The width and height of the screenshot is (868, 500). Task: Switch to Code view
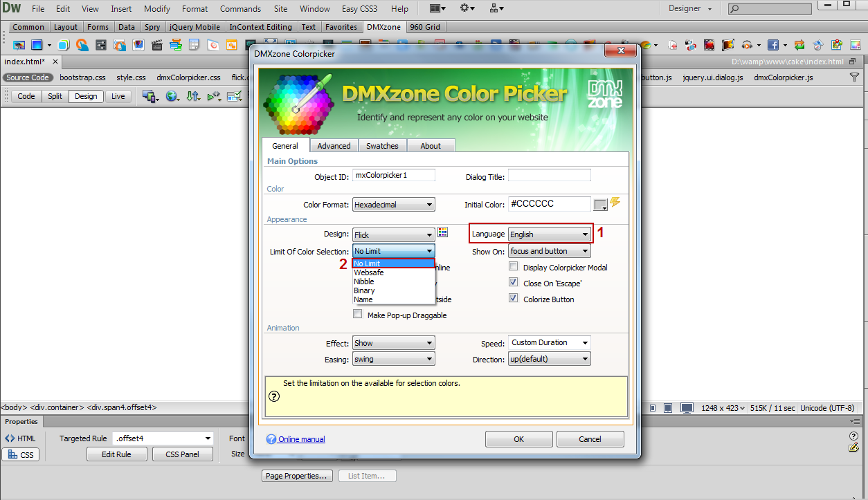point(26,96)
